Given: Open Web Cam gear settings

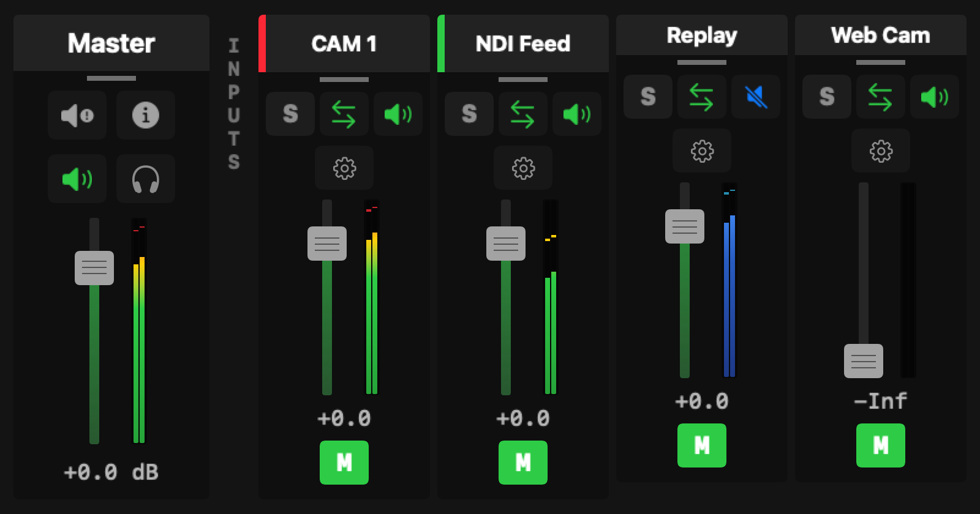Looking at the screenshot, I should point(881,151).
